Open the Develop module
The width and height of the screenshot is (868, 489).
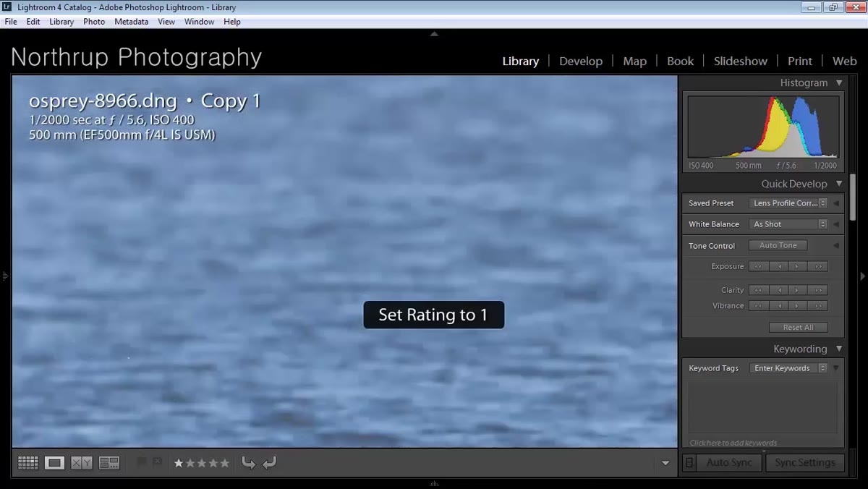(x=581, y=61)
